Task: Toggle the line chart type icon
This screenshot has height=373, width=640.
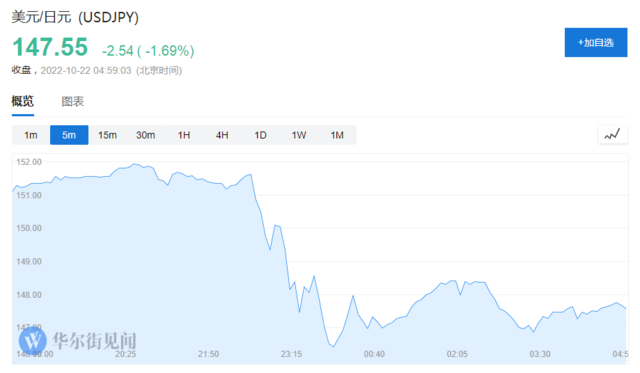Action: click(x=612, y=134)
